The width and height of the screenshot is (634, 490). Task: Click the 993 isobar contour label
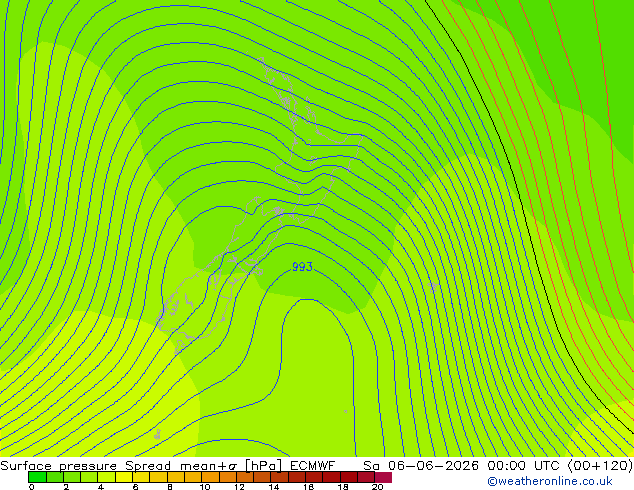(x=302, y=267)
